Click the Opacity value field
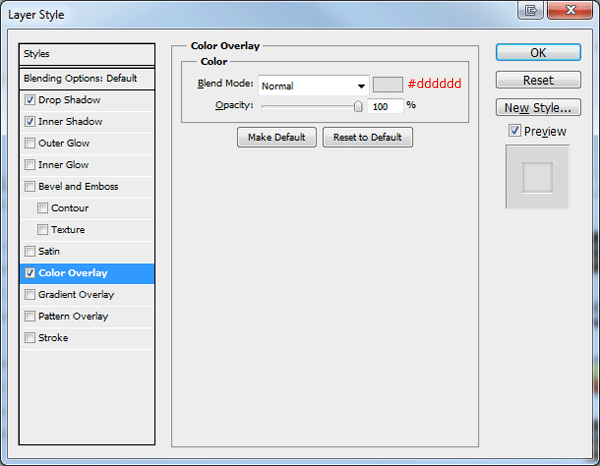 [385, 106]
